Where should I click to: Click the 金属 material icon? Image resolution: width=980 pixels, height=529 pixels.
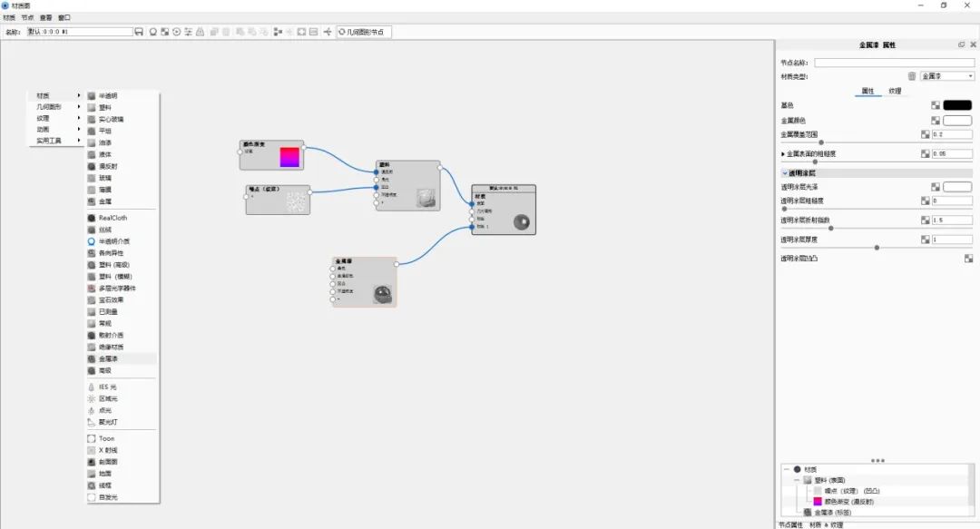pyautogui.click(x=92, y=201)
